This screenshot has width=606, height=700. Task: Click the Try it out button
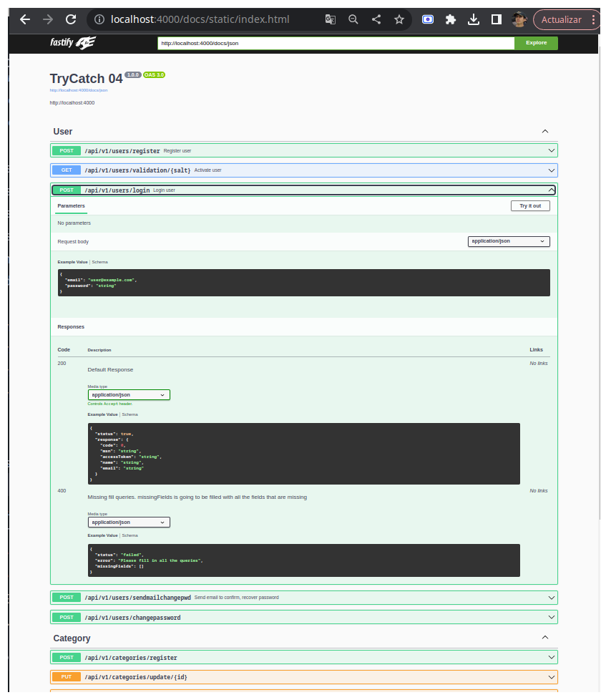530,205
